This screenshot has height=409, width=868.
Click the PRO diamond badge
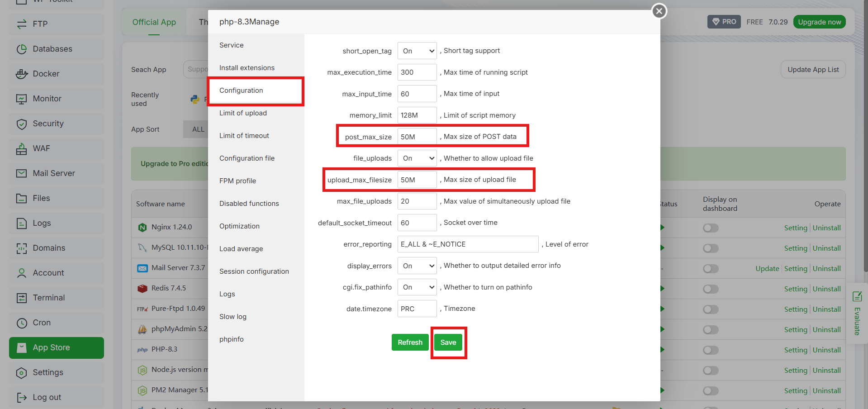[724, 22]
